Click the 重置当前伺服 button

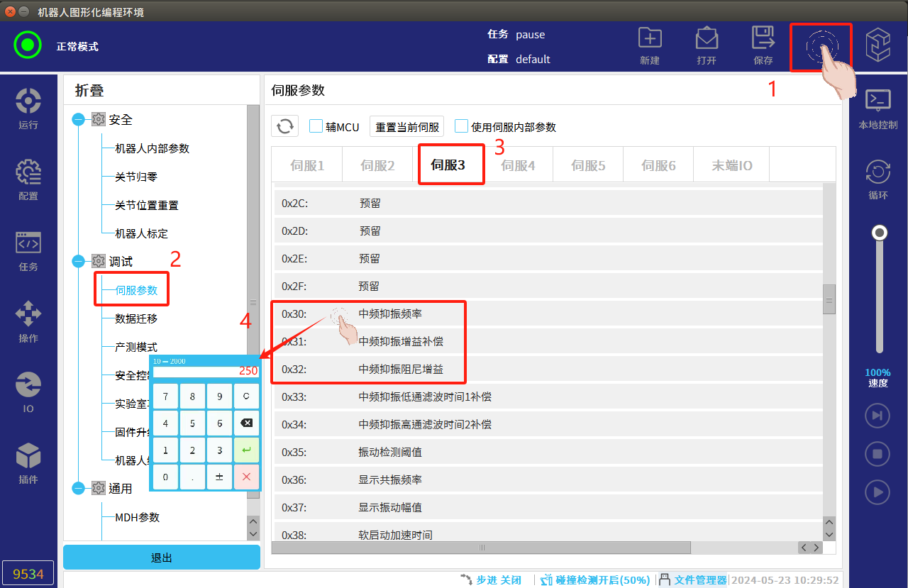click(409, 127)
